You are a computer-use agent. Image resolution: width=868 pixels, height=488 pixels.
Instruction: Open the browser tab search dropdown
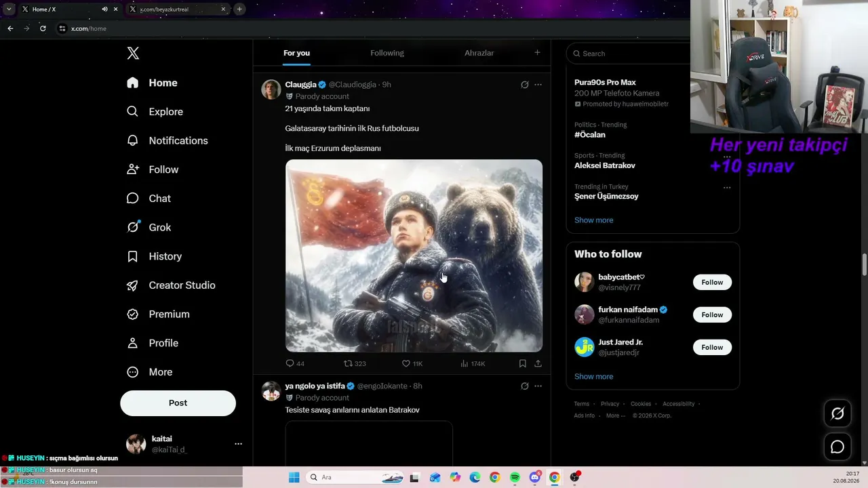click(9, 9)
